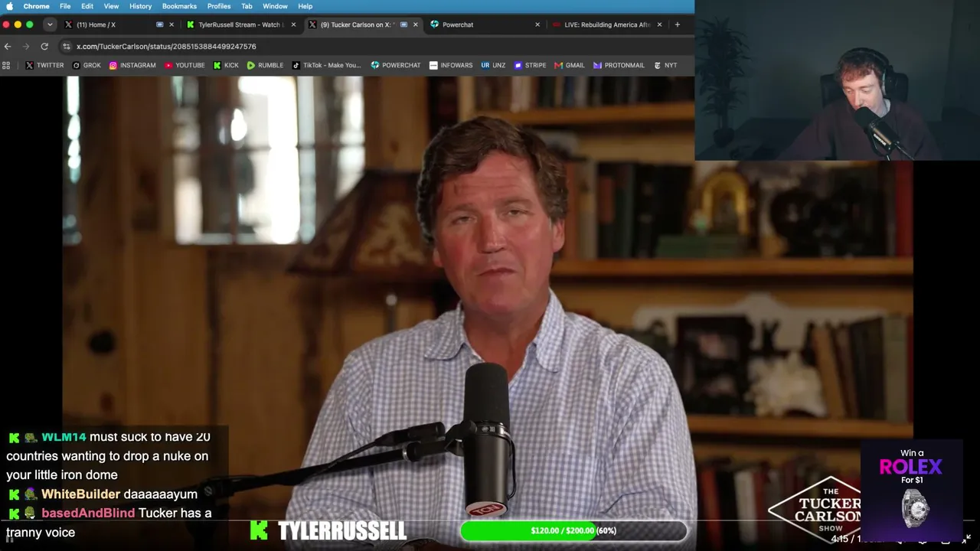This screenshot has height=551, width=980.
Task: Open the KICK bookmark
Action: pos(226,65)
